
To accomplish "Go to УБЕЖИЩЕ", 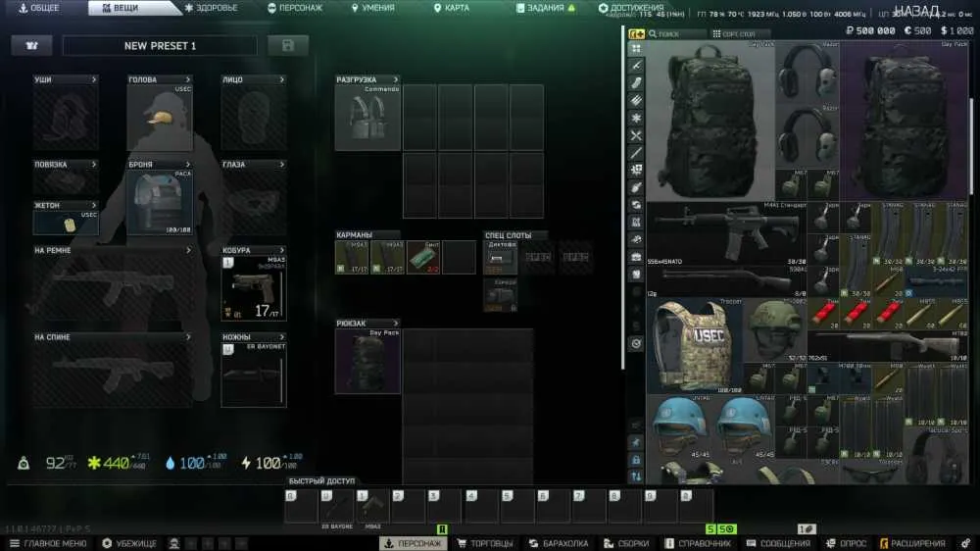I will [x=129, y=543].
